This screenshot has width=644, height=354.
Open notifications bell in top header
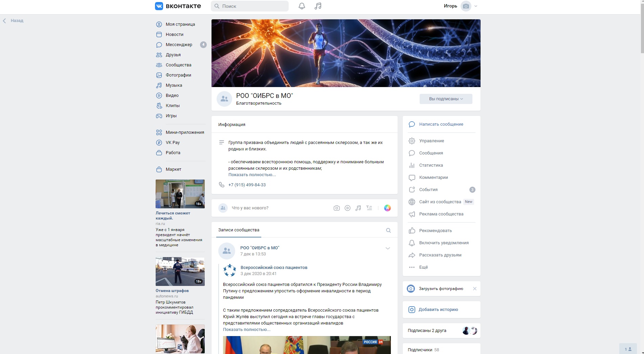tap(302, 6)
